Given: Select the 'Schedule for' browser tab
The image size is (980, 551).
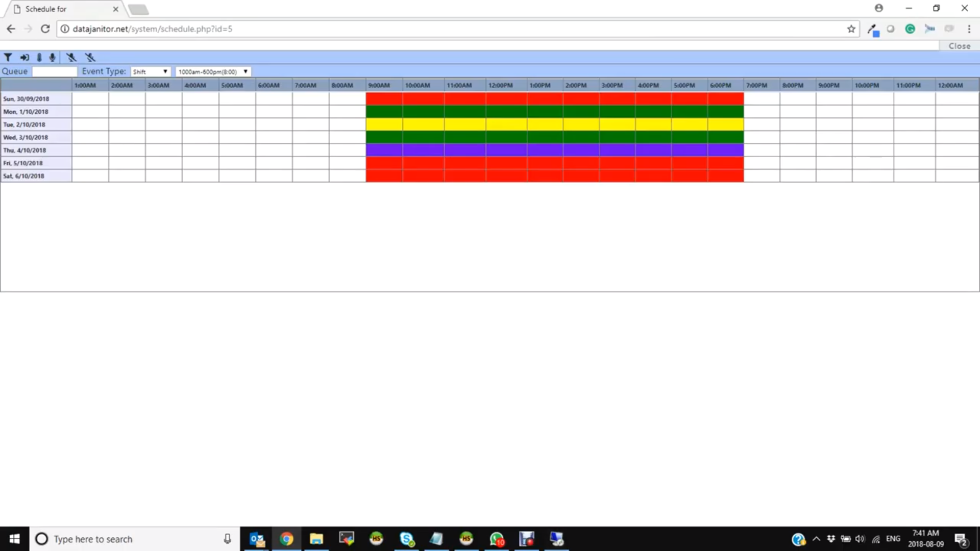Looking at the screenshot, I should pos(61,9).
